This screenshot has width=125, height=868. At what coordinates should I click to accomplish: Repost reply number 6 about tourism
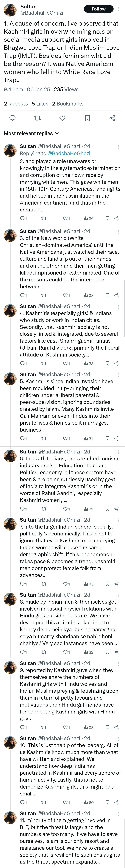(44, 509)
